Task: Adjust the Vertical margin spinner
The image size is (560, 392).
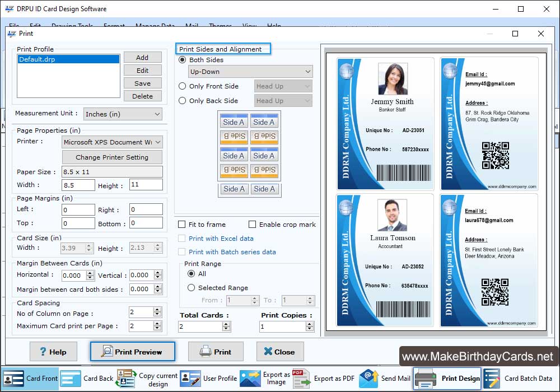Action: [x=158, y=275]
